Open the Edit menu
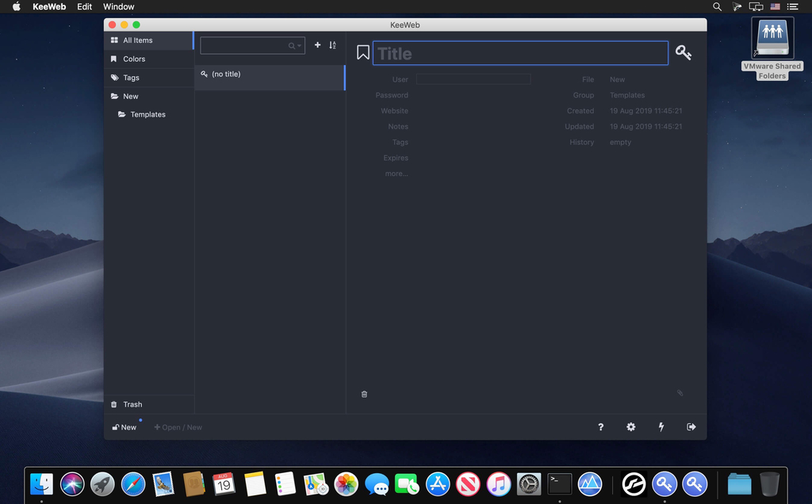812x504 pixels. tap(84, 6)
